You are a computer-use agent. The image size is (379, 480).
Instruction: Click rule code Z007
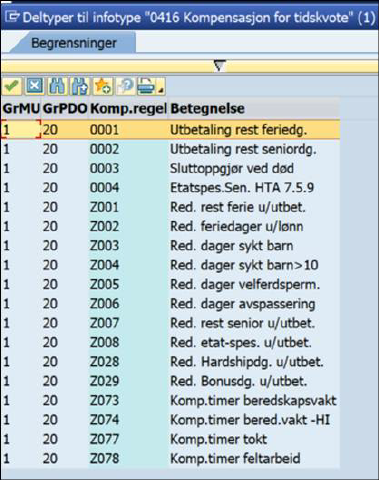(x=104, y=323)
